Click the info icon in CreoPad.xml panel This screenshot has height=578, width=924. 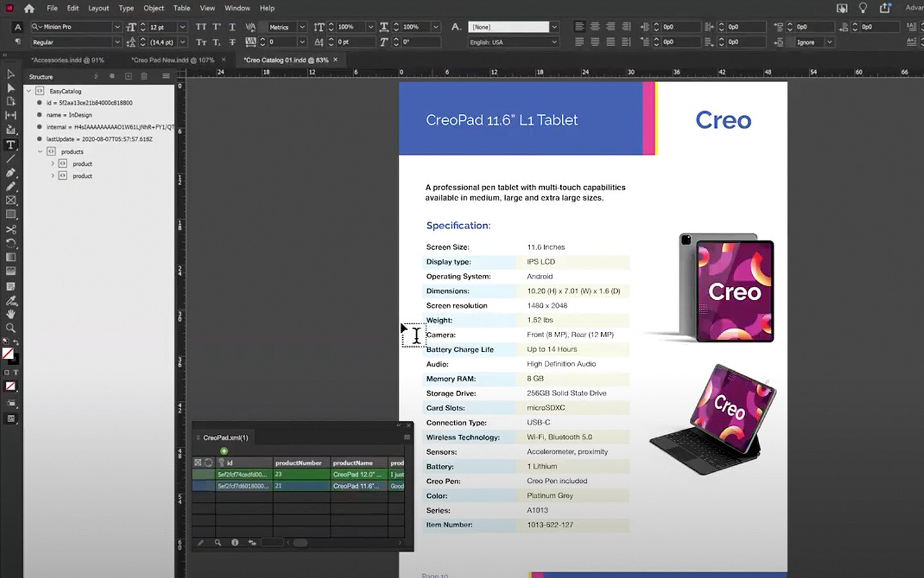235,543
